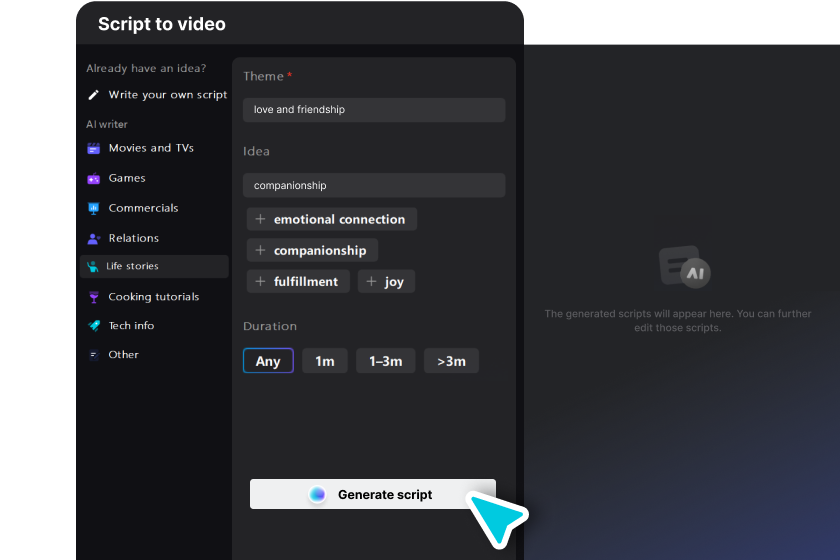Add the companionship suggestion chip
This screenshot has height=560, width=840.
[312, 250]
